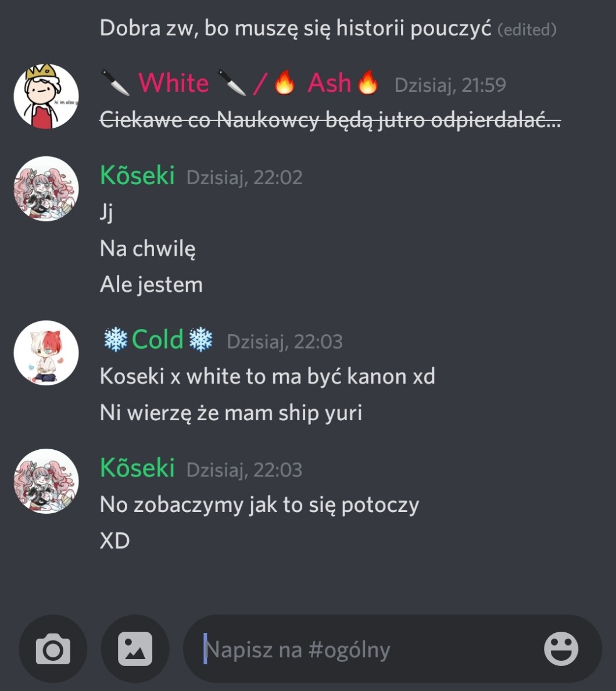Click the Napisz na #ogólny message field

[392, 649]
